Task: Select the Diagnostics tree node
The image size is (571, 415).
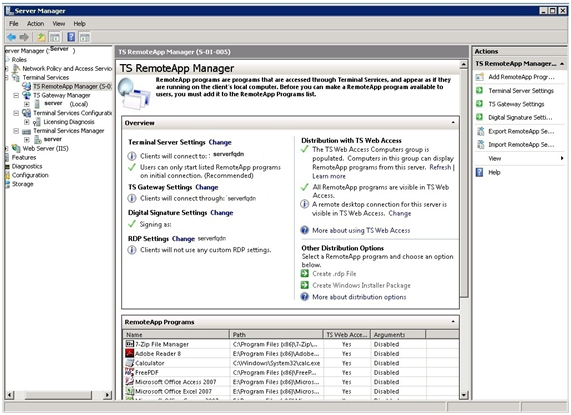Action: 27,166
